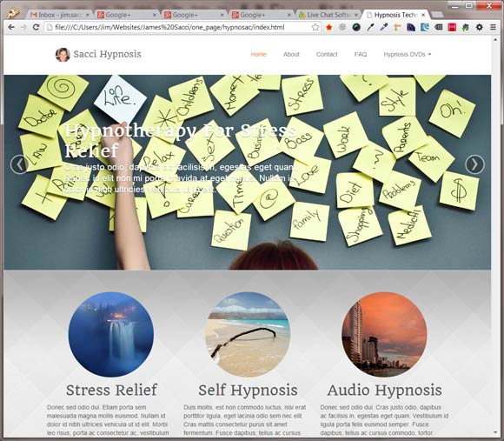Expand the Hypnosis DVDs dropdown menu
Image resolution: width=504 pixels, height=441 pixels.
(x=407, y=54)
